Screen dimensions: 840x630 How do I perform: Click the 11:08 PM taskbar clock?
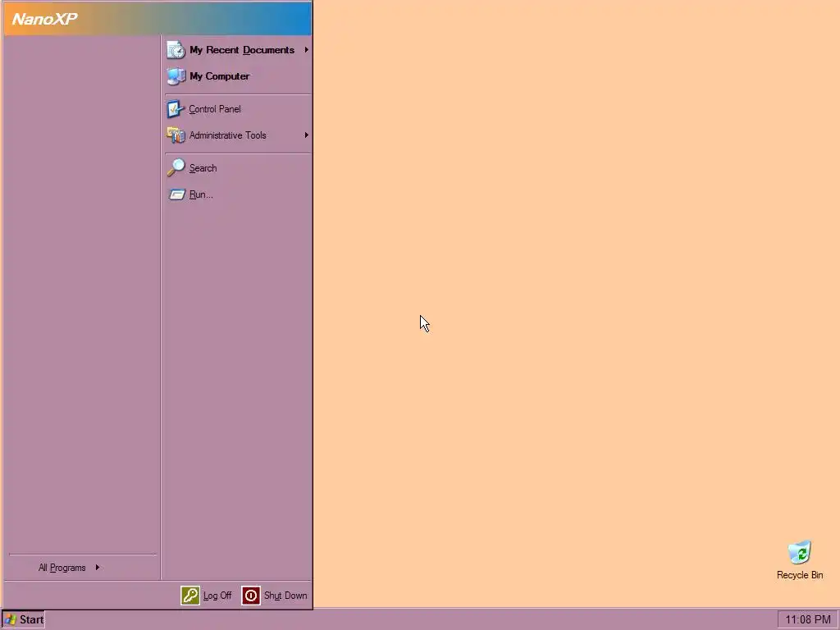808,620
